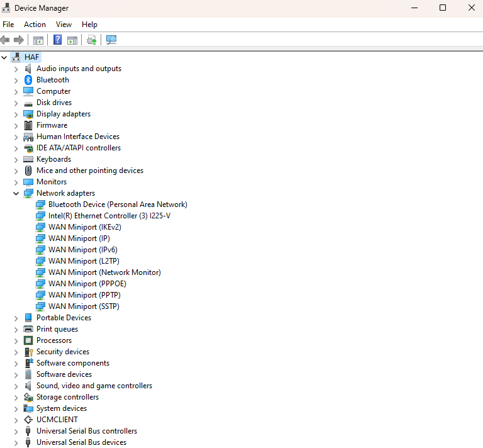Close the Device Manager window

[471, 8]
